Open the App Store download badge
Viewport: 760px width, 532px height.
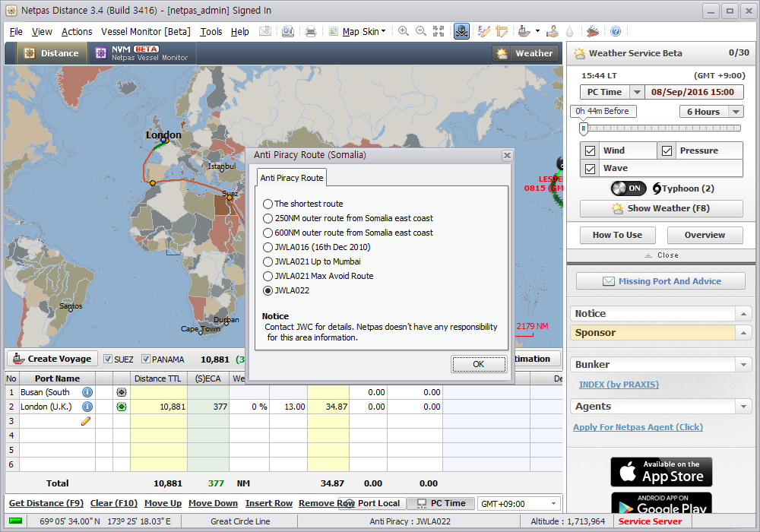coord(662,472)
